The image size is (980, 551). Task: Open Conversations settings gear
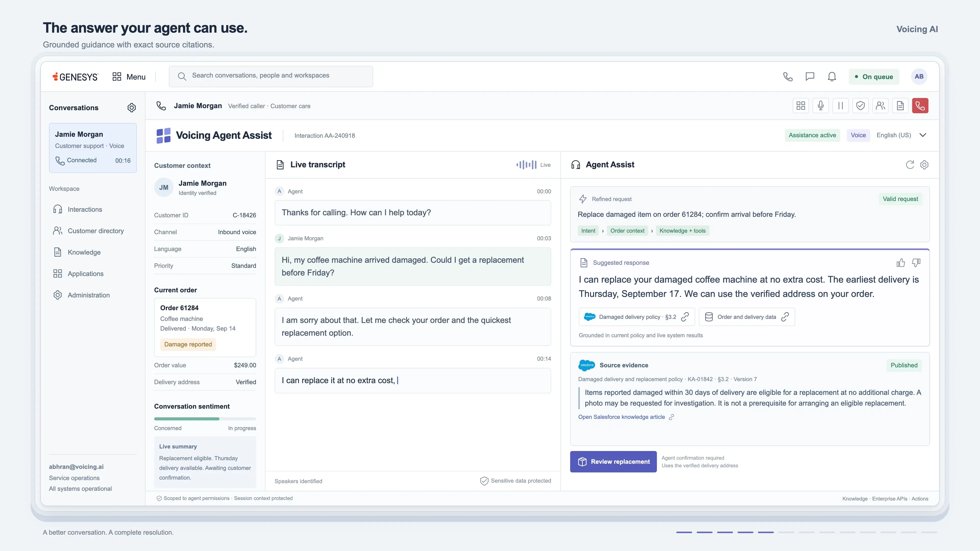[132, 108]
